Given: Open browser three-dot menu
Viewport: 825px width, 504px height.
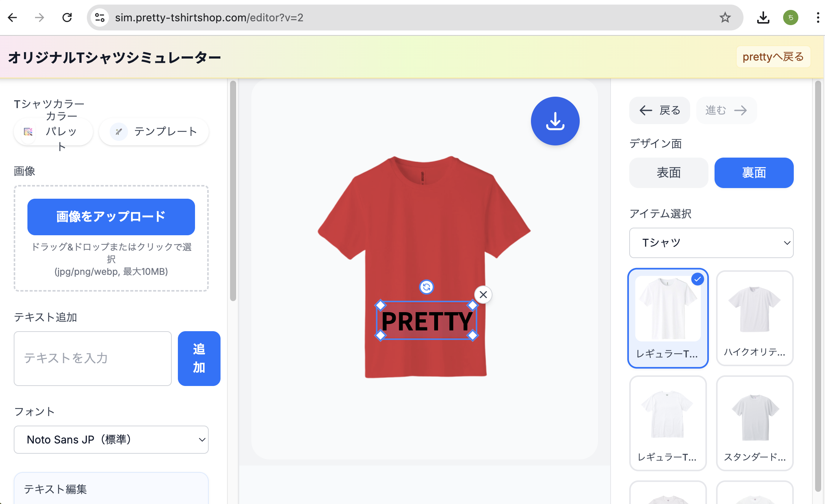Looking at the screenshot, I should [x=818, y=18].
